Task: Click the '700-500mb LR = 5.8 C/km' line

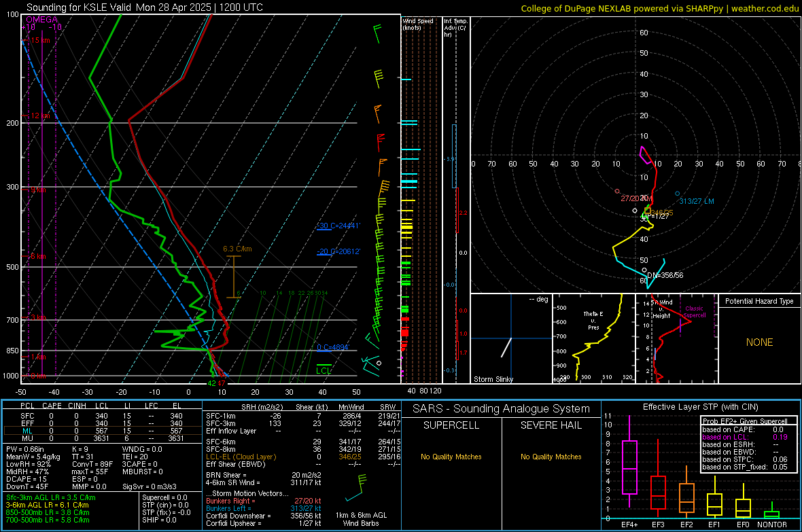Action: click(x=48, y=520)
